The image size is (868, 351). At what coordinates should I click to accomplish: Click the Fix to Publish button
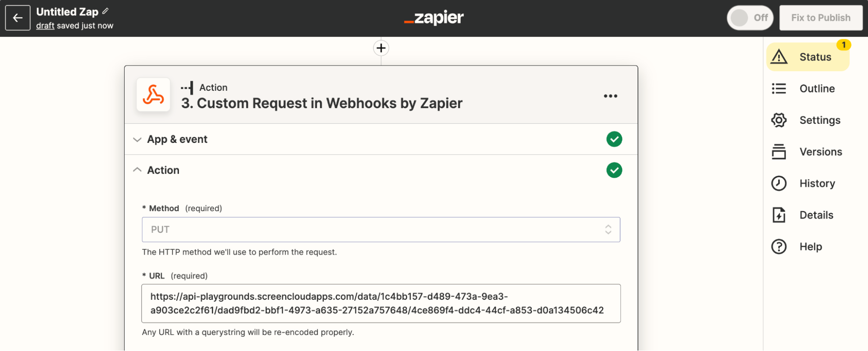tap(821, 18)
